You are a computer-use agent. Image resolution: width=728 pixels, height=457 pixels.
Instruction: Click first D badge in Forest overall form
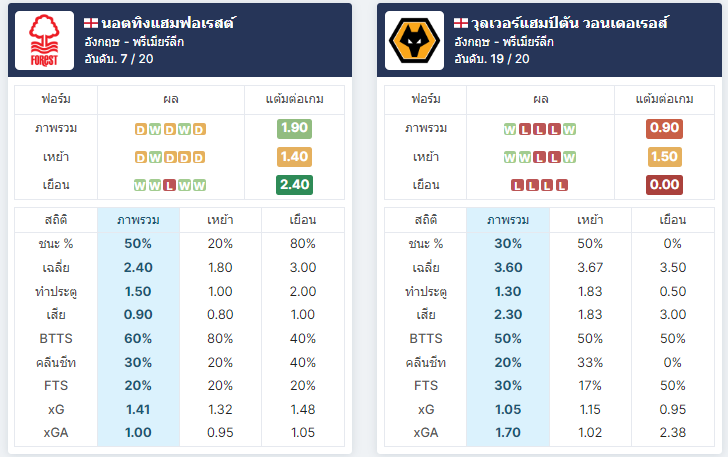[x=141, y=129]
